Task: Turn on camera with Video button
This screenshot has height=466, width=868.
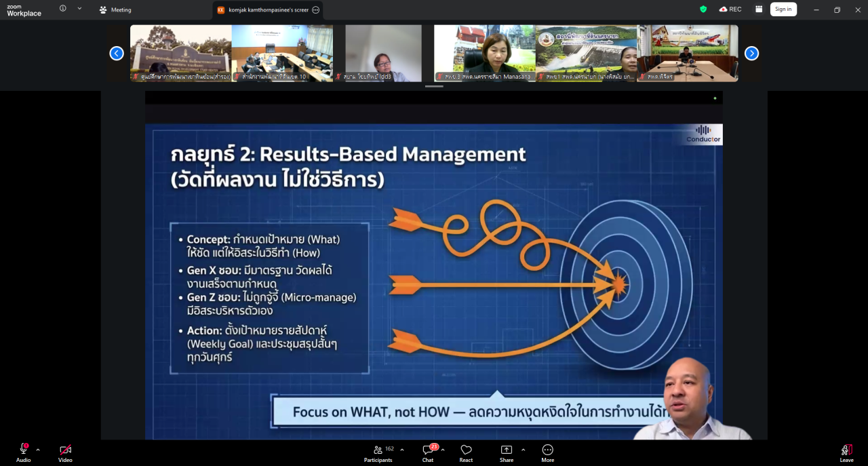Action: click(x=65, y=452)
